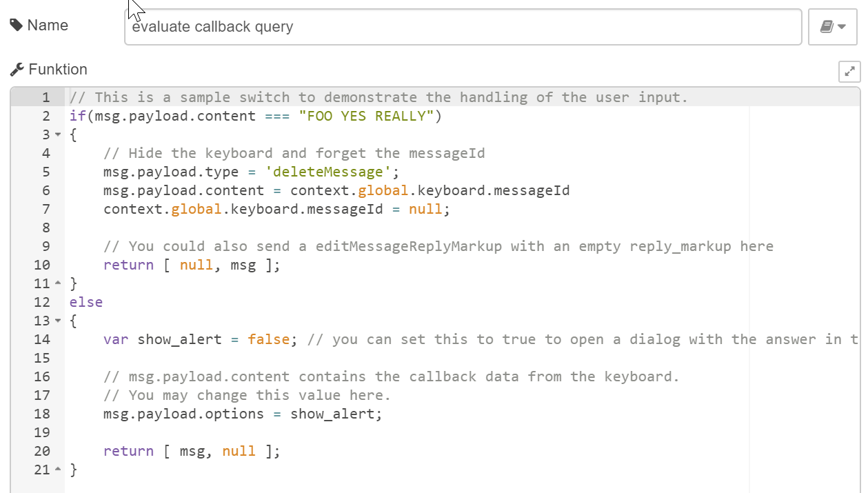This screenshot has height=493, width=868.
Task: Click the fold marker on line 21
Action: (x=59, y=470)
